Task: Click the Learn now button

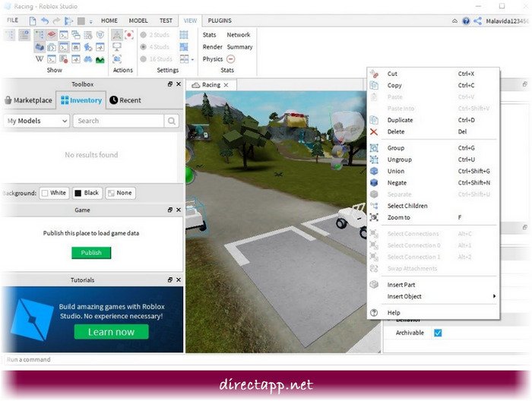Action: (x=111, y=332)
